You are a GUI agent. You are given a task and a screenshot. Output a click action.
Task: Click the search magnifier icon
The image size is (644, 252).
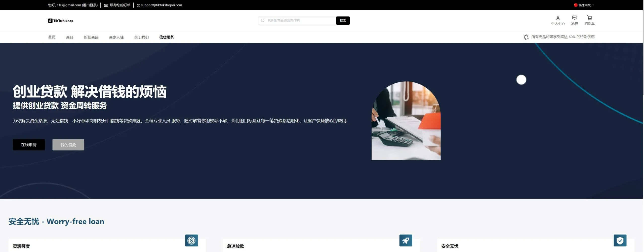pyautogui.click(x=263, y=20)
